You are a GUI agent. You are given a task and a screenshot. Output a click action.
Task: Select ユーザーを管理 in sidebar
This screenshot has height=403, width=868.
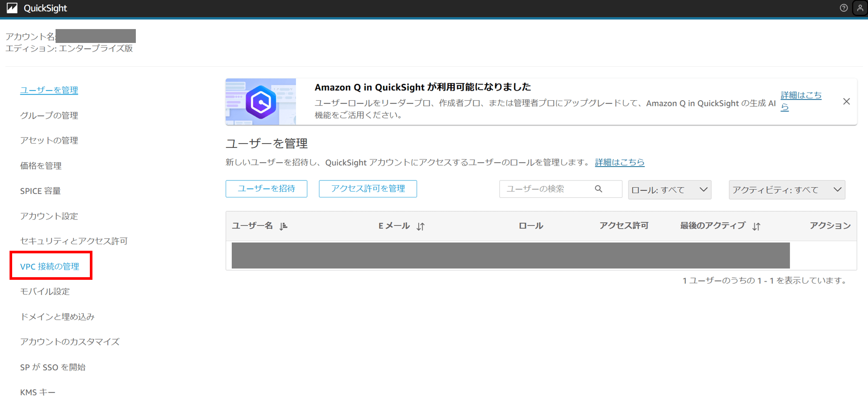[x=49, y=90]
